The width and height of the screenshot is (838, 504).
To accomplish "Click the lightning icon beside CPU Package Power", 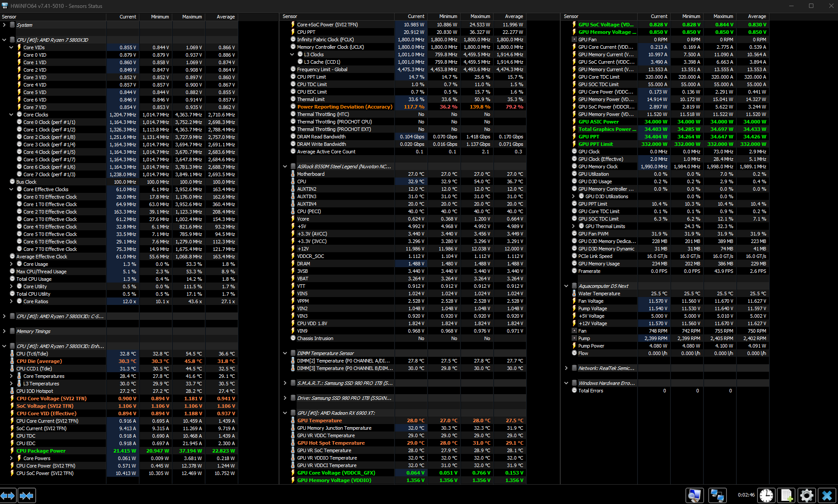I will point(12,451).
